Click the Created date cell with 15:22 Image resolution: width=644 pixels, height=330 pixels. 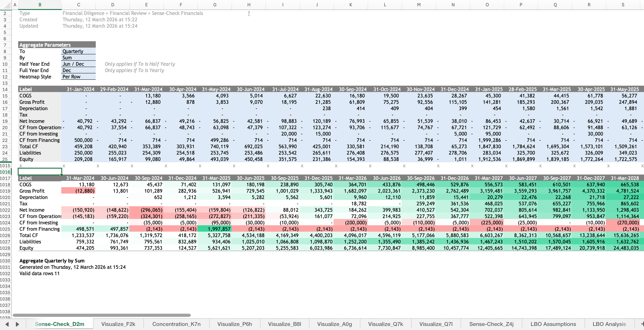pos(100,19)
